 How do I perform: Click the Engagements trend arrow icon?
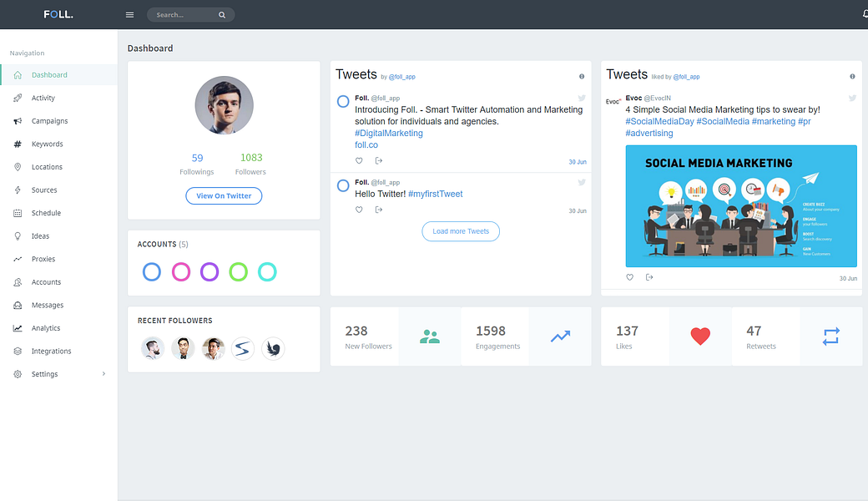[x=560, y=336]
